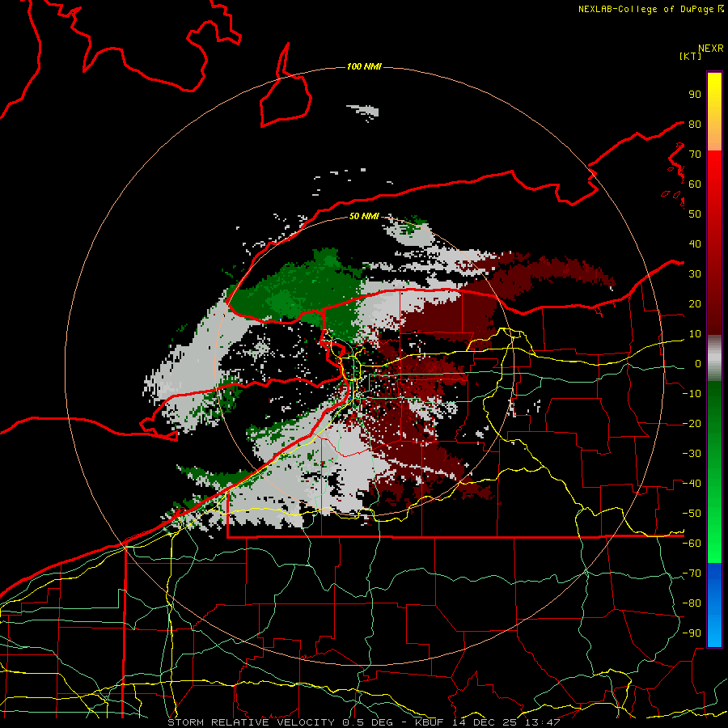Click the 13:47 timestamp in footer

tap(543, 722)
